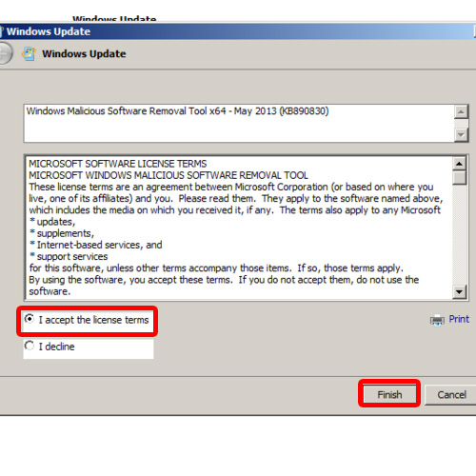Open the Print link
476x476 pixels.
[459, 319]
